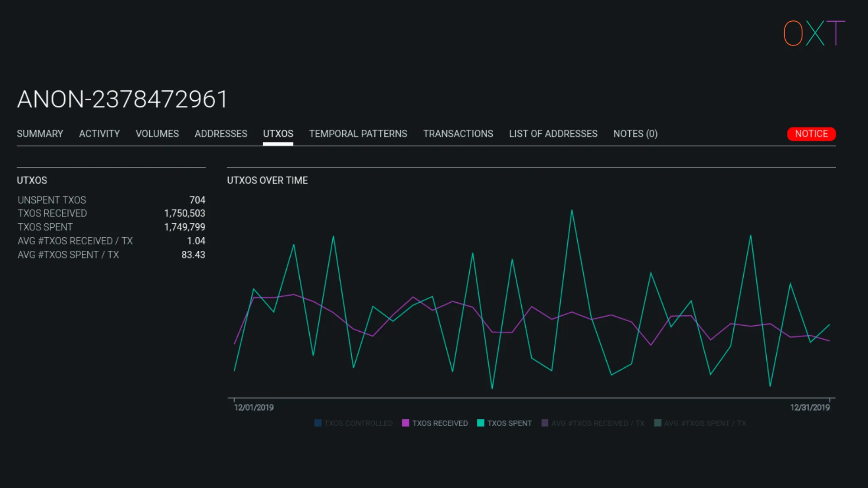Screen dimensions: 868x488
Task: Go to the VOLUMES tab
Action: coord(157,134)
